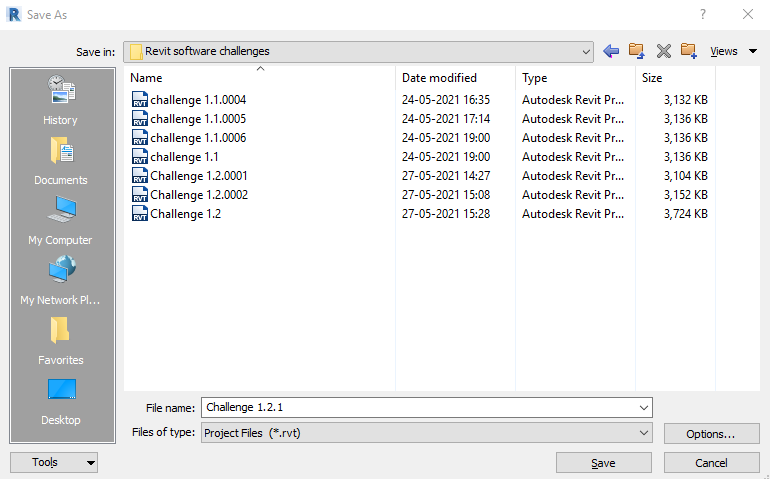Sort by the Name column header
The width and height of the screenshot is (770, 479).
260,78
